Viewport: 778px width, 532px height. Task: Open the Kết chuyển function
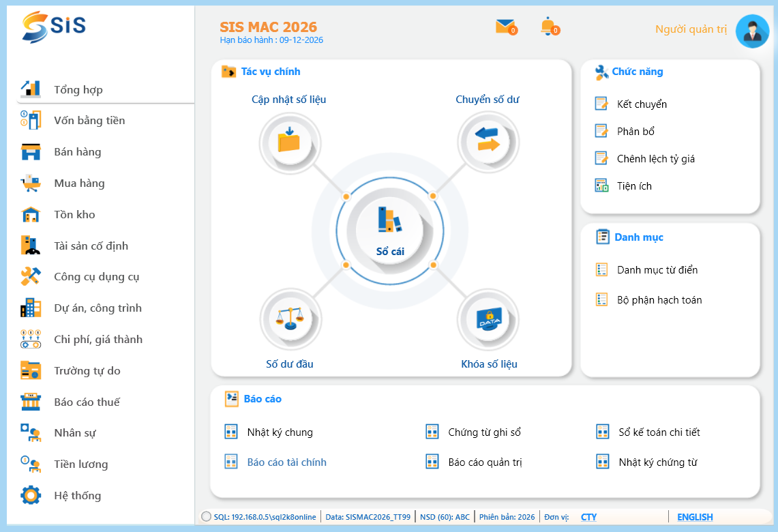(641, 104)
